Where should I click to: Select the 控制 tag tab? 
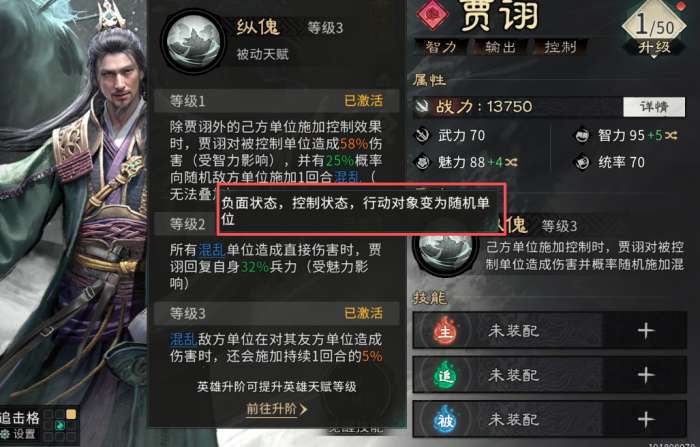pyautogui.click(x=560, y=47)
